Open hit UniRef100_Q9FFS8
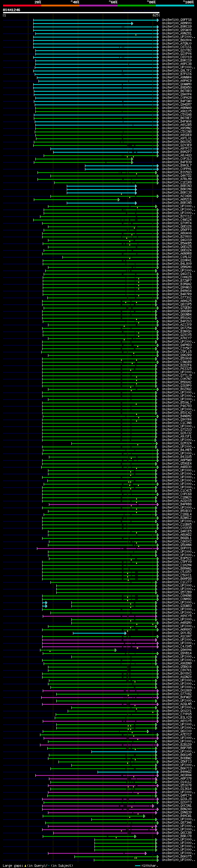This screenshot has height=868, width=197. pyautogui.click(x=177, y=20)
